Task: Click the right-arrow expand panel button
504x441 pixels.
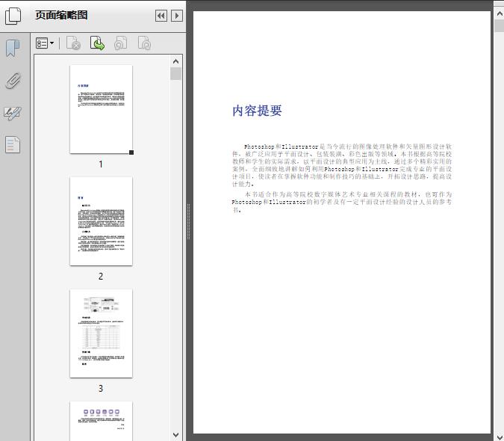Action: point(177,16)
